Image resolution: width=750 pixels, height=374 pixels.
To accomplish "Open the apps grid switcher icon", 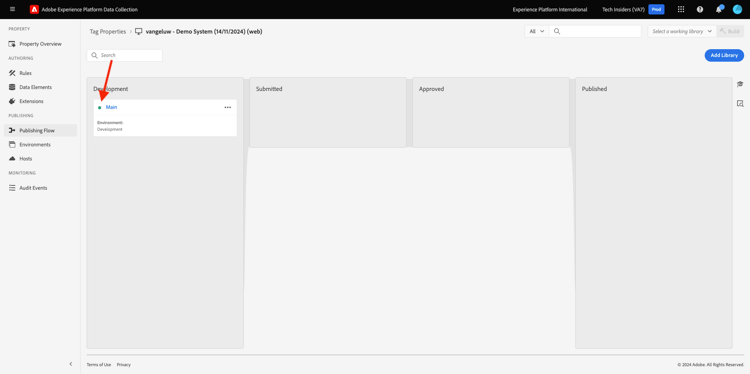I will [x=681, y=9].
